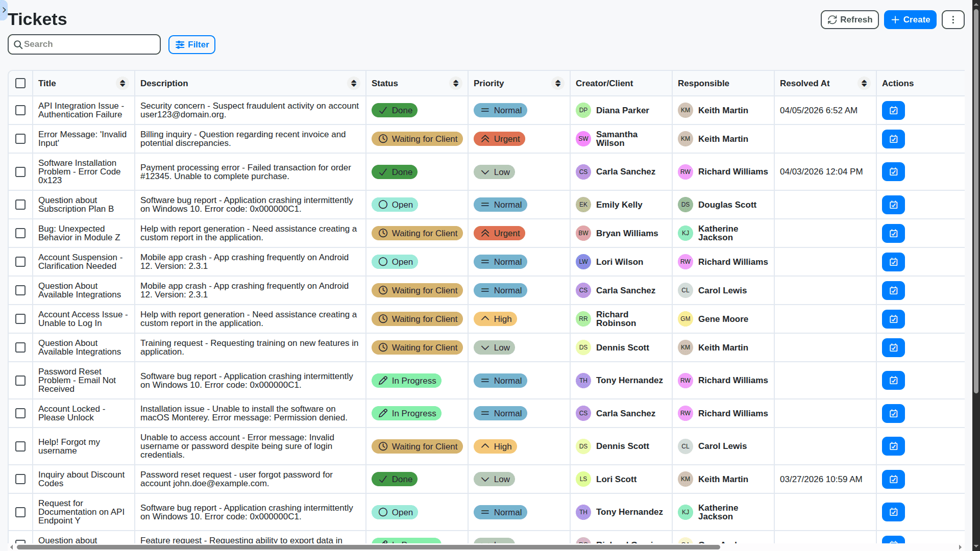Click the Description column header
Image resolution: width=980 pixels, height=551 pixels.
click(164, 83)
